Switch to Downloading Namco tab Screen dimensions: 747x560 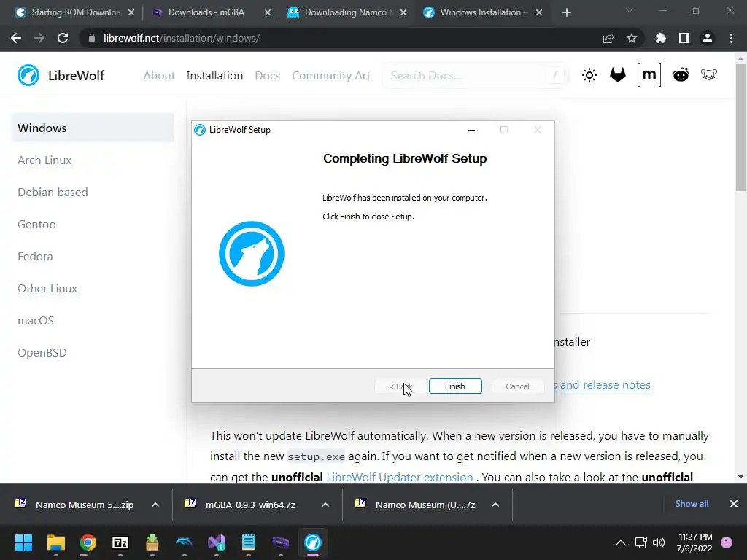(x=346, y=12)
